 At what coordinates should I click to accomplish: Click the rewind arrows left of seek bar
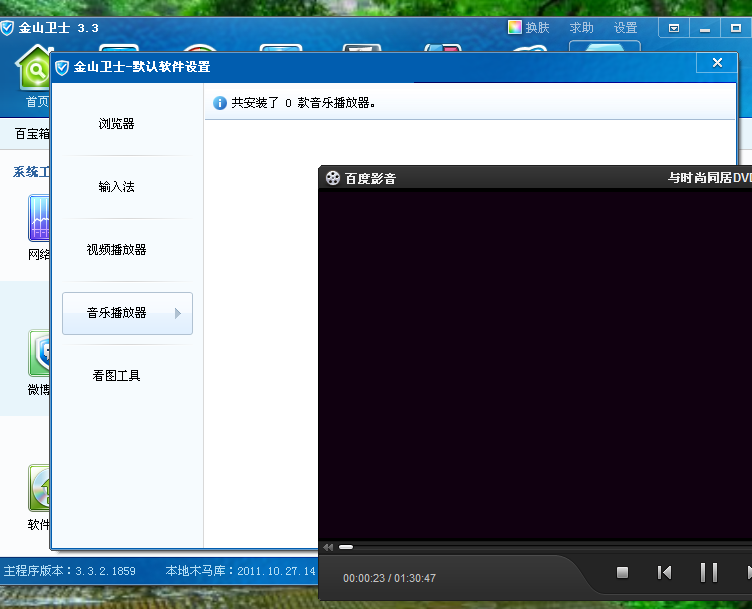click(328, 547)
